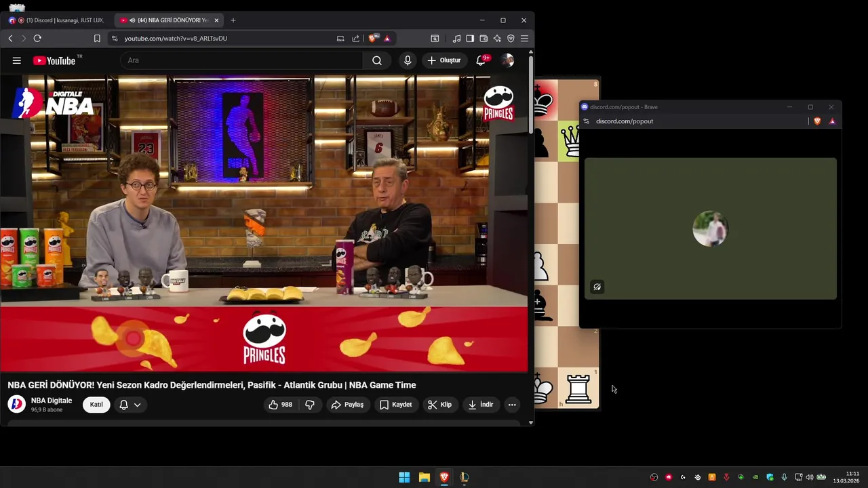The image size is (868, 488).
Task: Reload the YouTube page
Action: (37, 39)
